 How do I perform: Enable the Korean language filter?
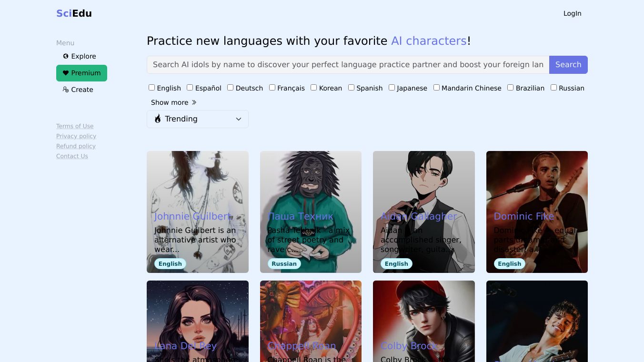tap(313, 88)
